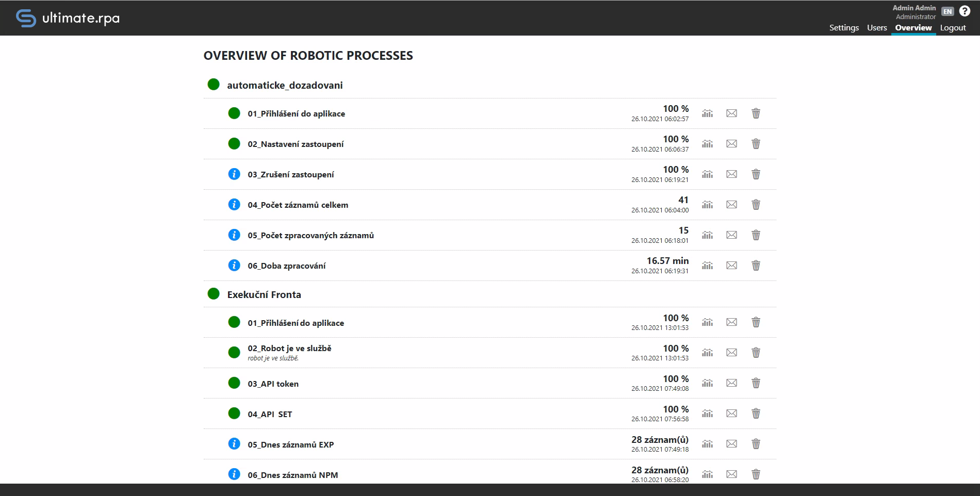The height and width of the screenshot is (496, 980).
Task: Click envelope icon for 03_API token
Action: point(731,383)
